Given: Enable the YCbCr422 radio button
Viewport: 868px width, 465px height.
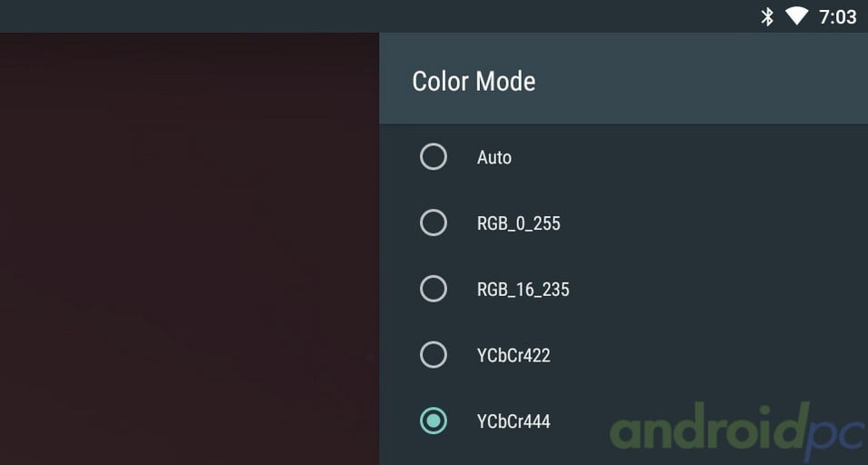Looking at the screenshot, I should pyautogui.click(x=434, y=355).
